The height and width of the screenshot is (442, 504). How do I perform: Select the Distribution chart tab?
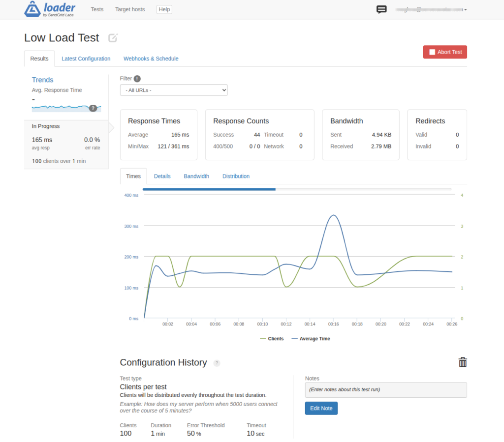click(236, 176)
